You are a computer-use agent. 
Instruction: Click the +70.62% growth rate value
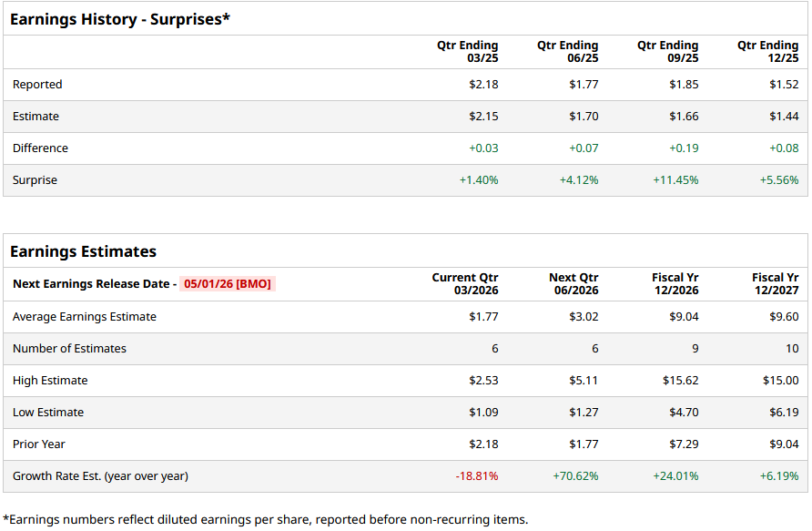coord(575,476)
